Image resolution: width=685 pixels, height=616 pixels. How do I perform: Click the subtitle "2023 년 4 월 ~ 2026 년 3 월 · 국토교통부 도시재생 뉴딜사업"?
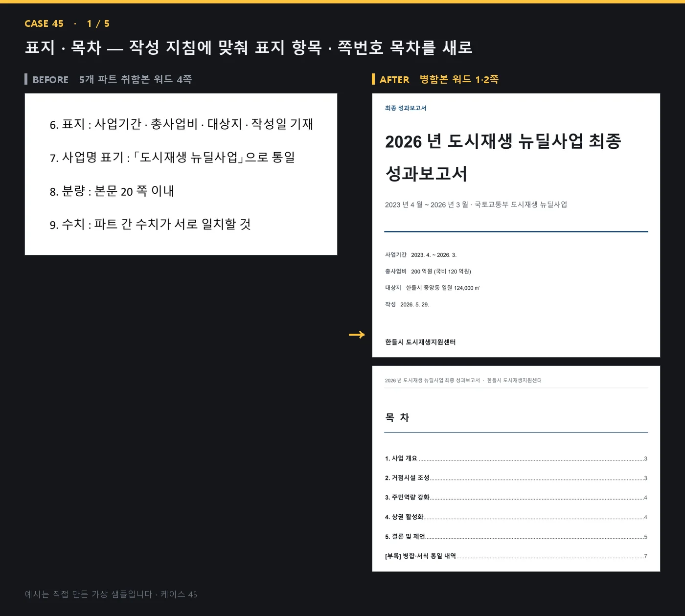[x=476, y=205]
